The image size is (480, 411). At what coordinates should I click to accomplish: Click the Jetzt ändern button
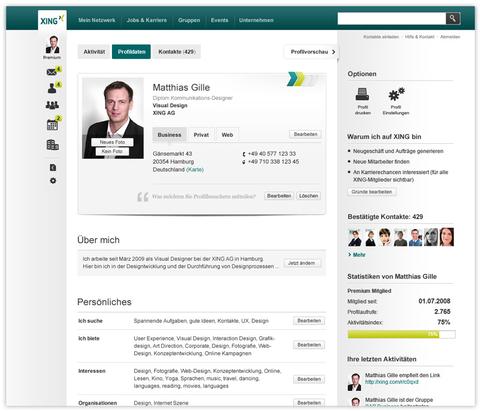click(302, 263)
